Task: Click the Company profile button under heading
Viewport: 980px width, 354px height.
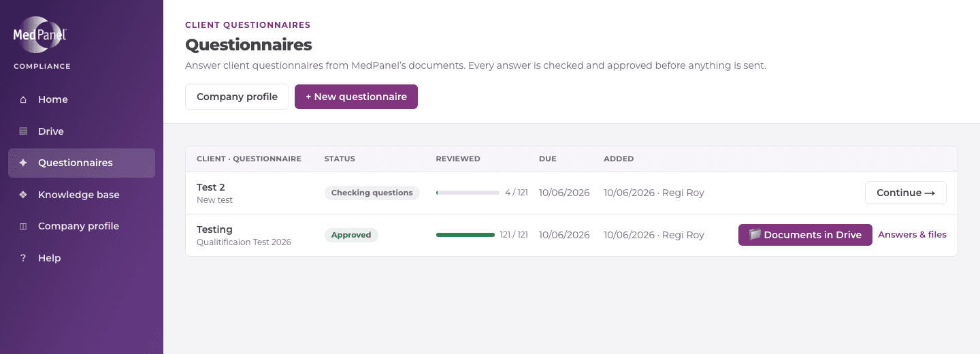Action: [x=237, y=97]
